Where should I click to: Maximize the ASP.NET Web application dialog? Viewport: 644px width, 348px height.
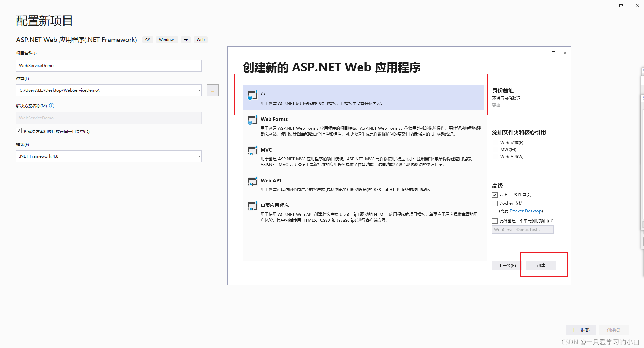[553, 53]
